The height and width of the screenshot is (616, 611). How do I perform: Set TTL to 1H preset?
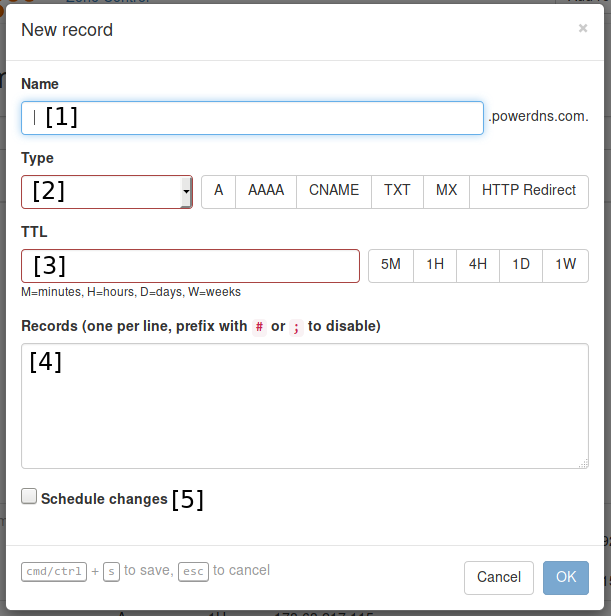tap(435, 265)
